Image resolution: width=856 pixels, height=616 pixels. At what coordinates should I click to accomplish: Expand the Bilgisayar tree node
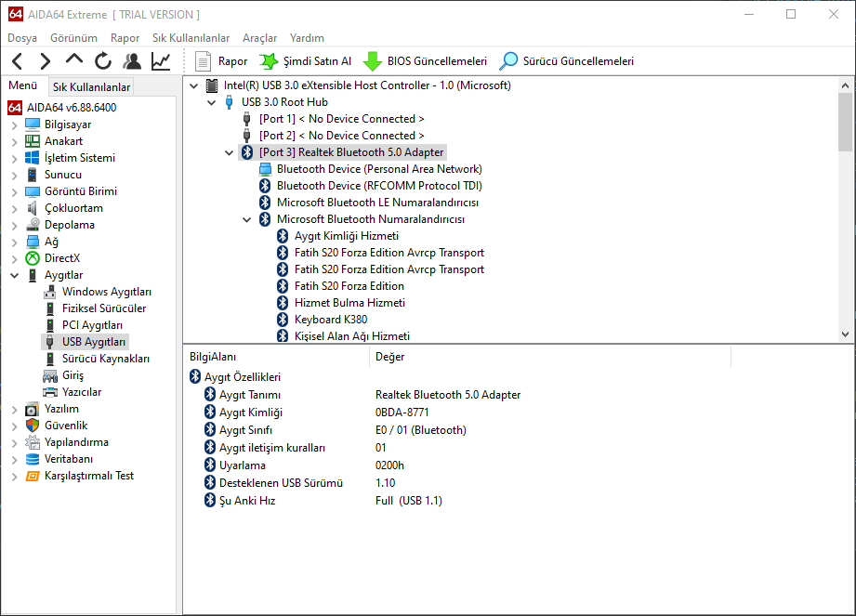point(15,125)
